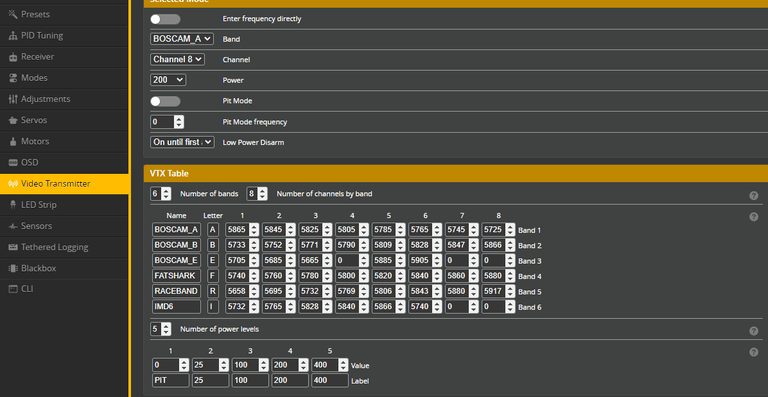Toggle the Pit Mode switch
This screenshot has width=768, height=397.
click(165, 101)
